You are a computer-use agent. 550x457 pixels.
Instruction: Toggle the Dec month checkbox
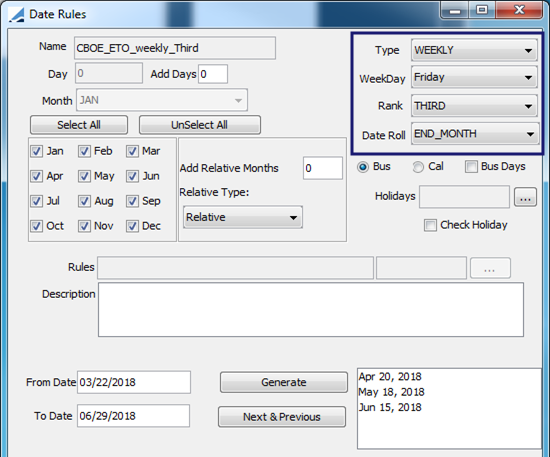[132, 226]
